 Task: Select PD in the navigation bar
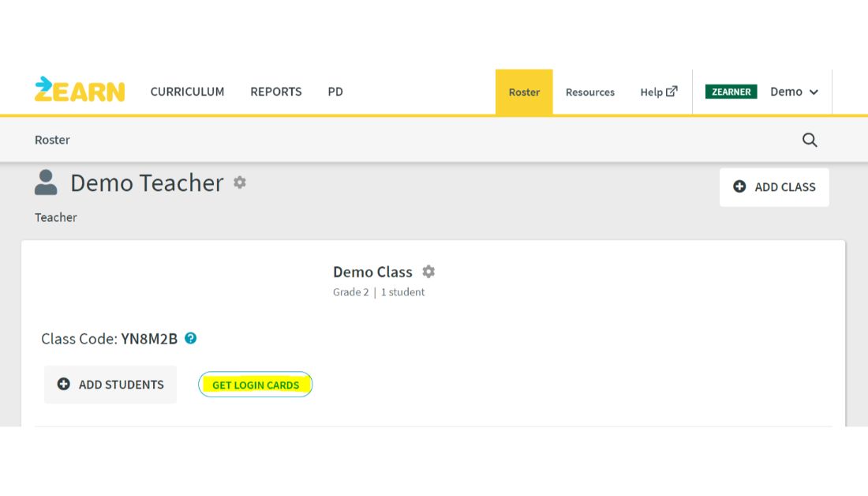pos(335,92)
